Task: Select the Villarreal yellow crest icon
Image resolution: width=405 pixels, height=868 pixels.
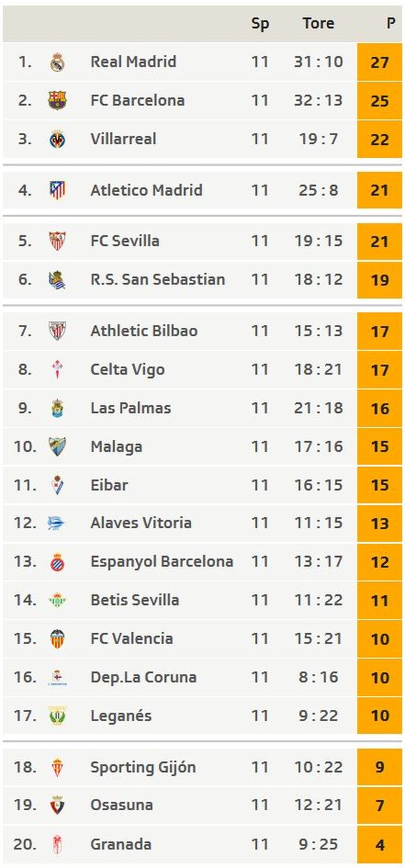Action: (x=57, y=139)
